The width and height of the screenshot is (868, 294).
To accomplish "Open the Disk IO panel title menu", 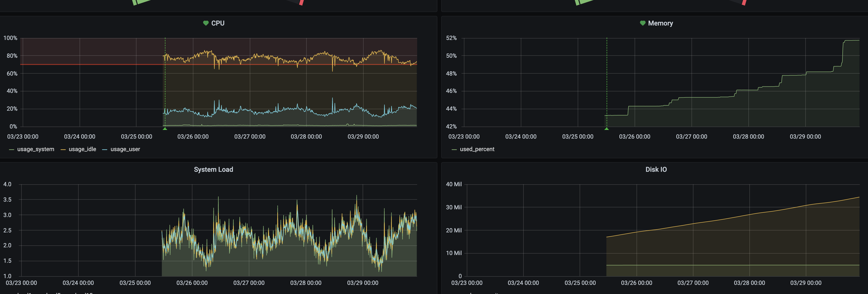I will coord(656,170).
